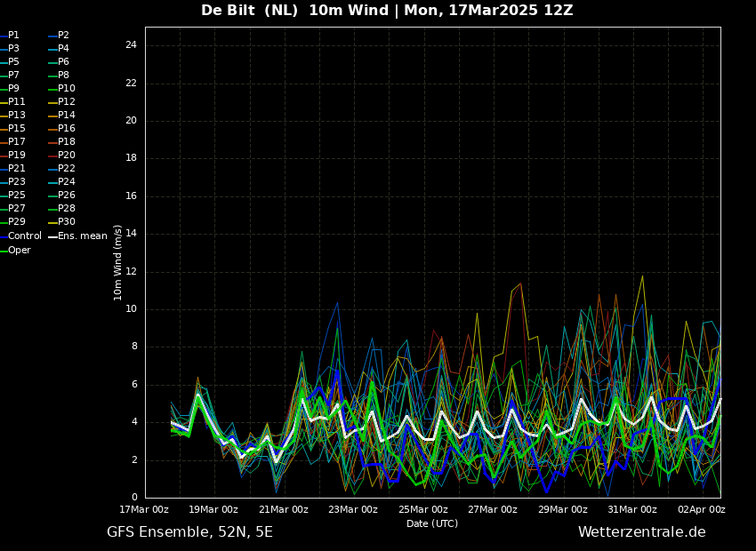Click the 29Mar 00z date tick label
756x551 pixels.
coord(562,510)
